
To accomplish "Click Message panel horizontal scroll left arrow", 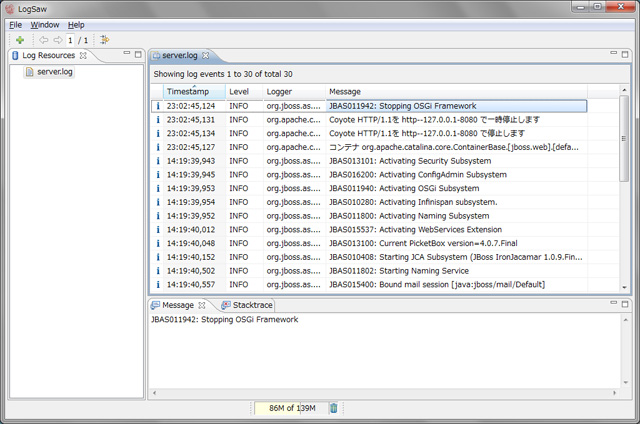I will click(154, 393).
